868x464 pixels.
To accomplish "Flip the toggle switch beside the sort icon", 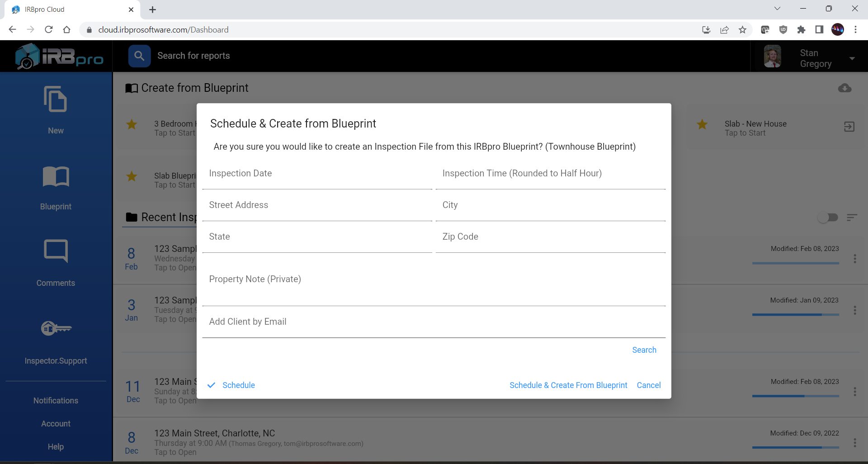I will [828, 218].
